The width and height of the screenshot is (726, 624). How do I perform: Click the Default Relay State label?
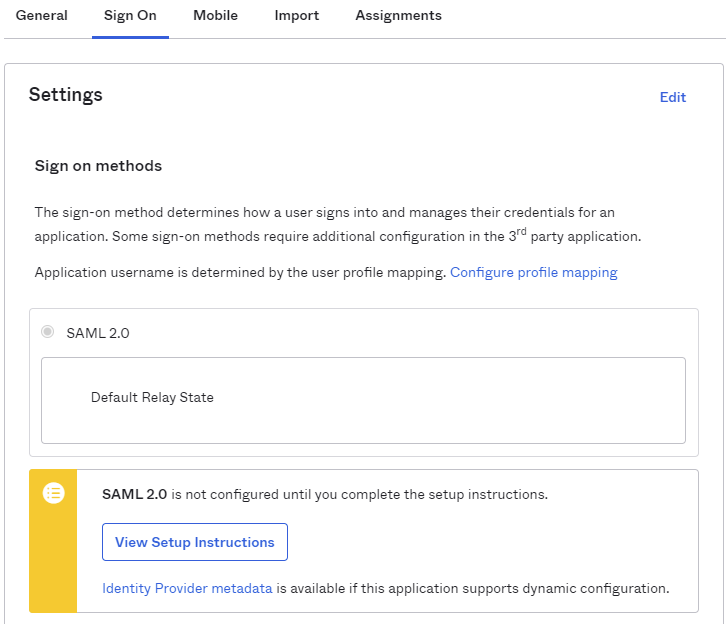coord(152,397)
